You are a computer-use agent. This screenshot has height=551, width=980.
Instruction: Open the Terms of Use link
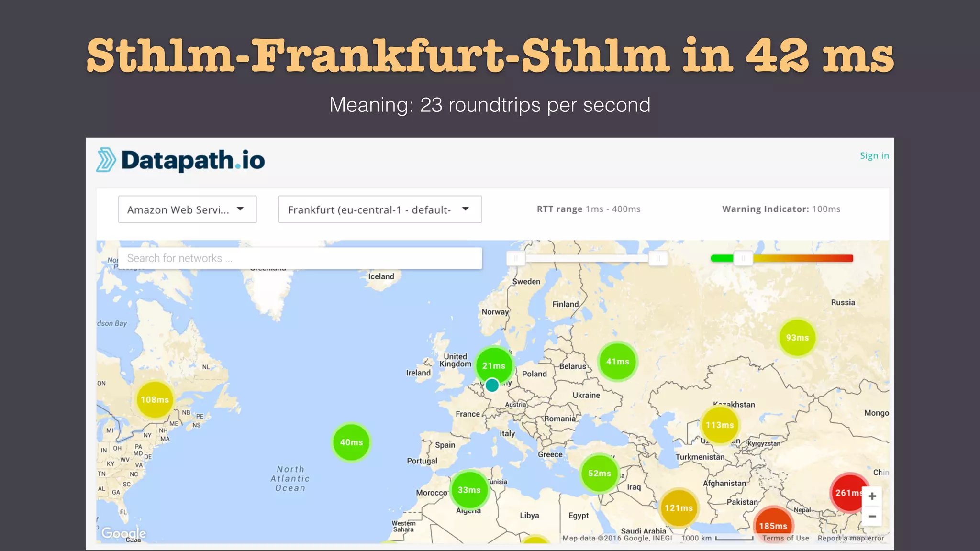coord(786,538)
